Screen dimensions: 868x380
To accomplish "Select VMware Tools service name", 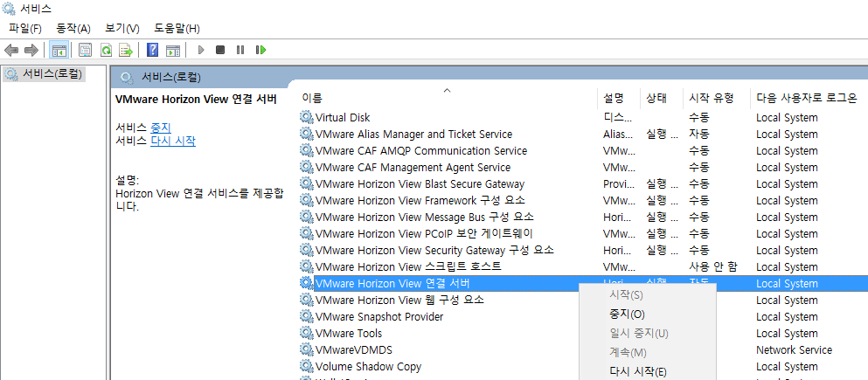I will coord(348,333).
